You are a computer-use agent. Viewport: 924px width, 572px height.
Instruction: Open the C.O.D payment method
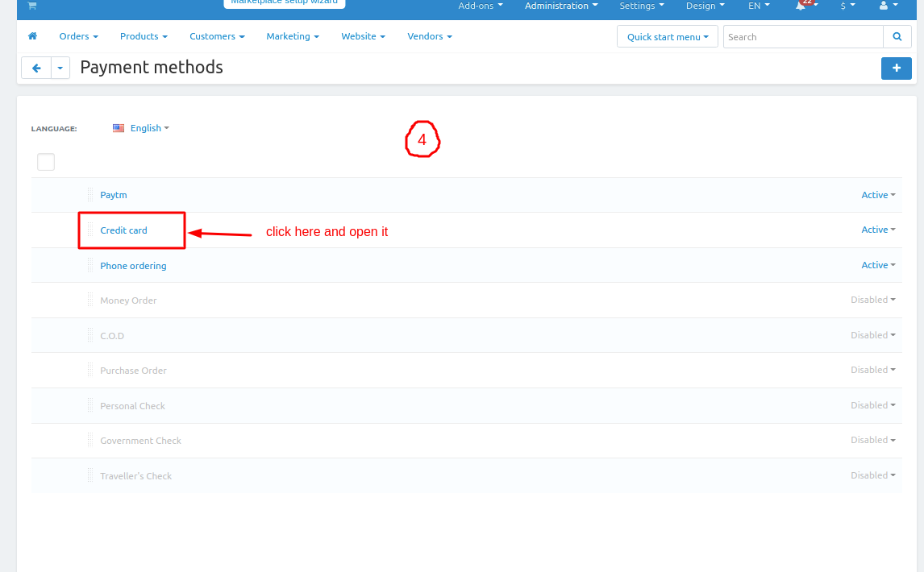point(112,336)
